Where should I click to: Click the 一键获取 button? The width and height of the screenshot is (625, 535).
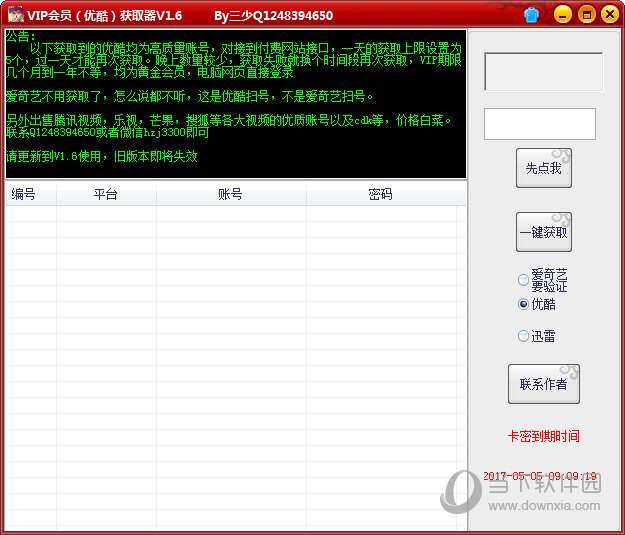(544, 232)
